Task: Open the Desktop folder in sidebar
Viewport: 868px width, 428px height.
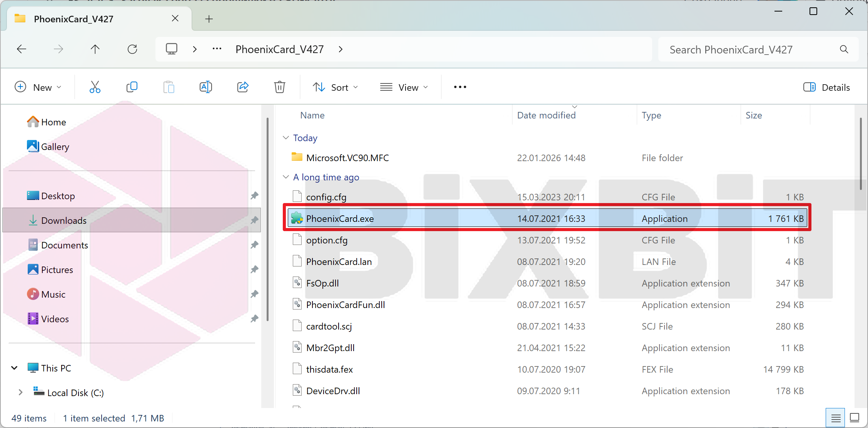Action: [x=51, y=196]
